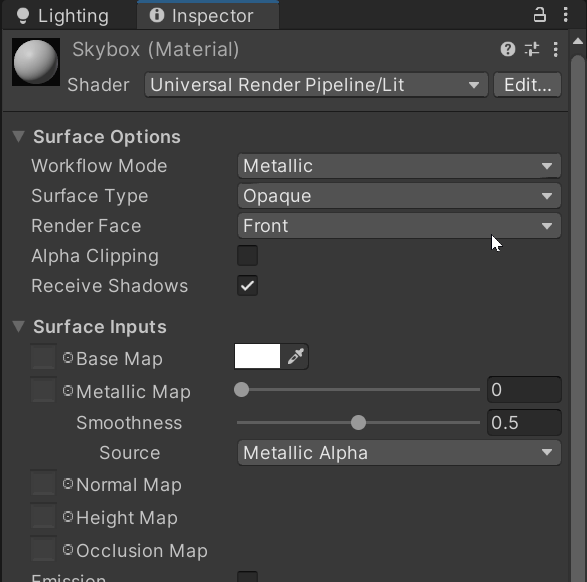Image resolution: width=587 pixels, height=582 pixels.
Task: Collapse the Surface Inputs section
Action: click(x=18, y=326)
